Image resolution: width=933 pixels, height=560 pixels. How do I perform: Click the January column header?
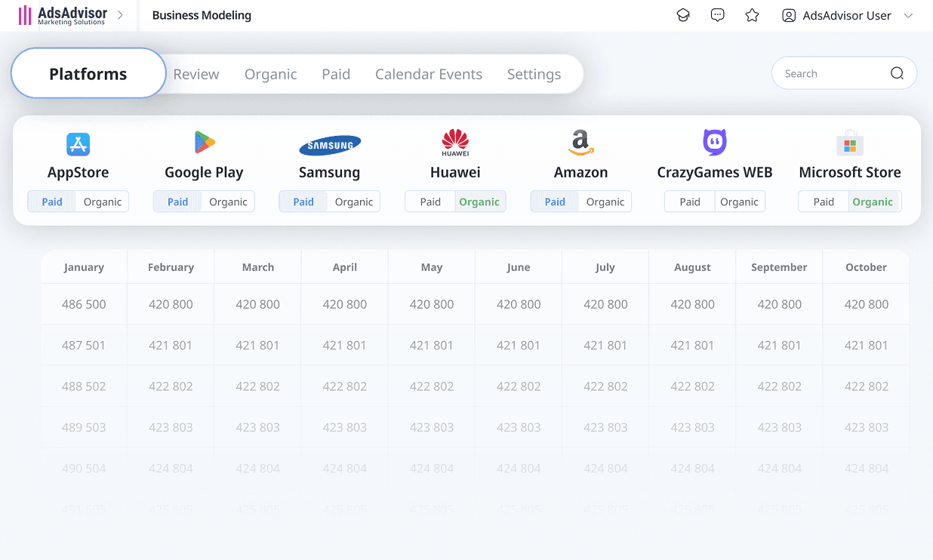click(x=84, y=267)
